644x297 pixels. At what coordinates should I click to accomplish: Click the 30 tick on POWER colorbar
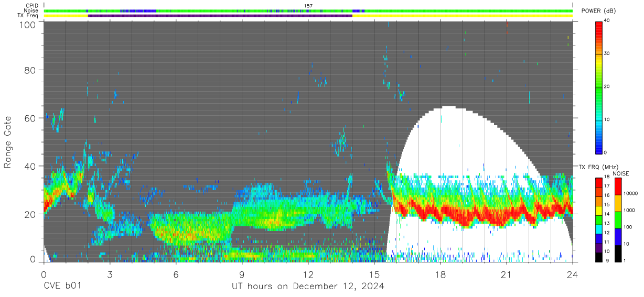607,54
